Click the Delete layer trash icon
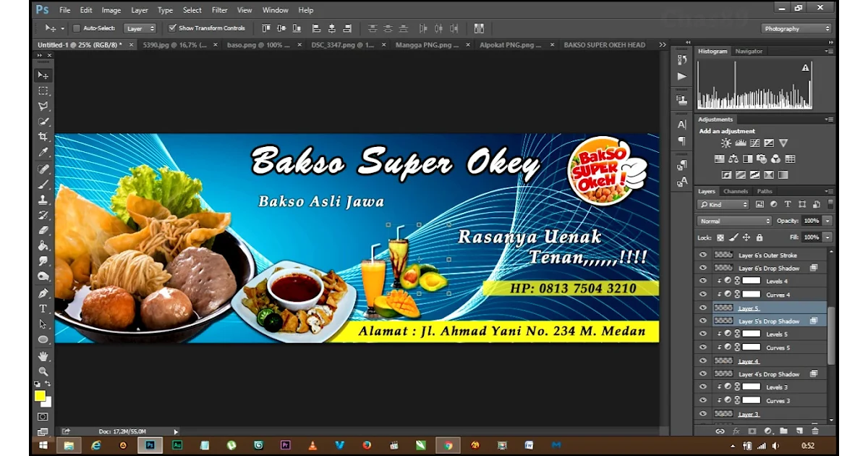Image resolution: width=868 pixels, height=456 pixels. 815,431
